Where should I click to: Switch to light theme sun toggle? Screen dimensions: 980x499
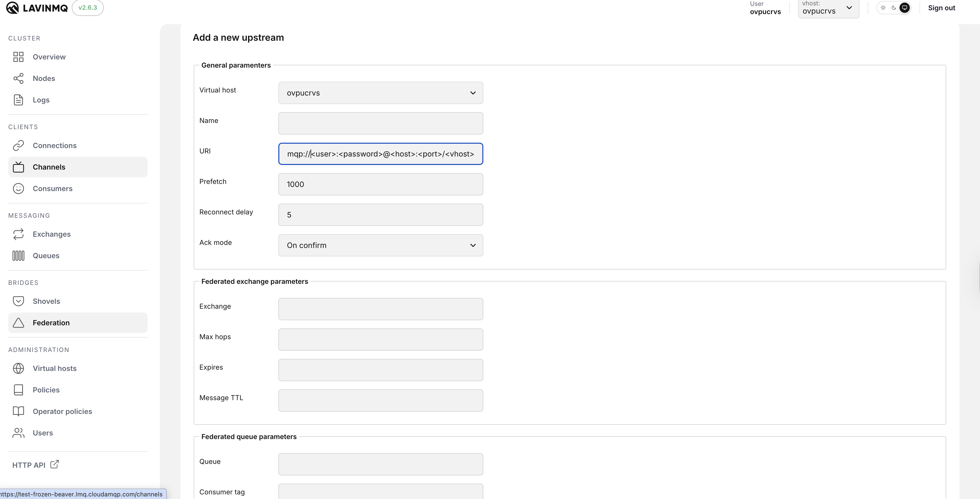883,8
